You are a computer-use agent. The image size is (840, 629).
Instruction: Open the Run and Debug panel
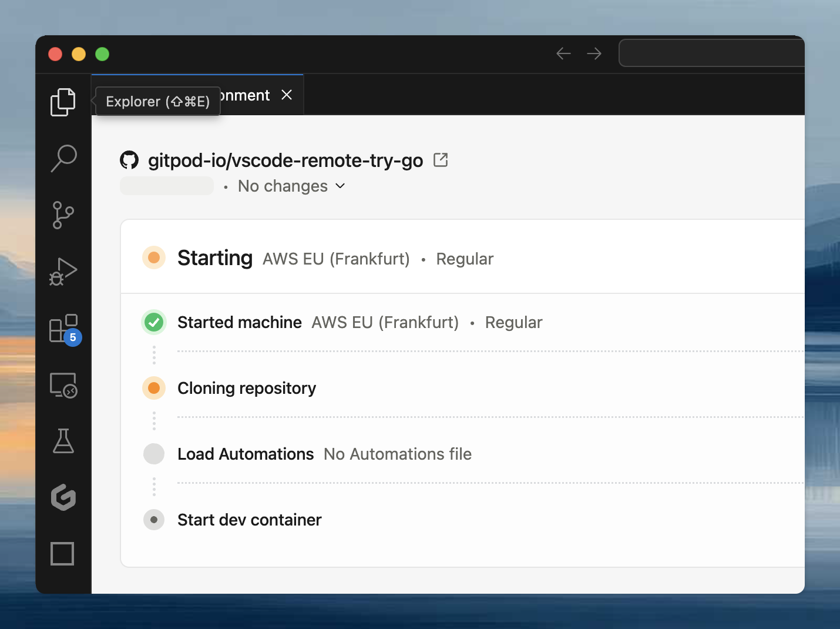point(62,272)
